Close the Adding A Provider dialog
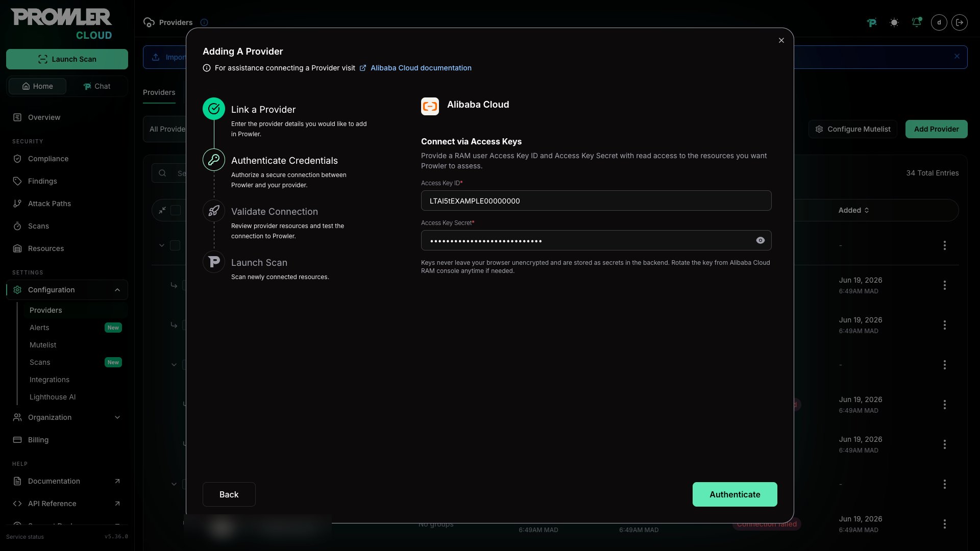The height and width of the screenshot is (551, 980). [781, 40]
